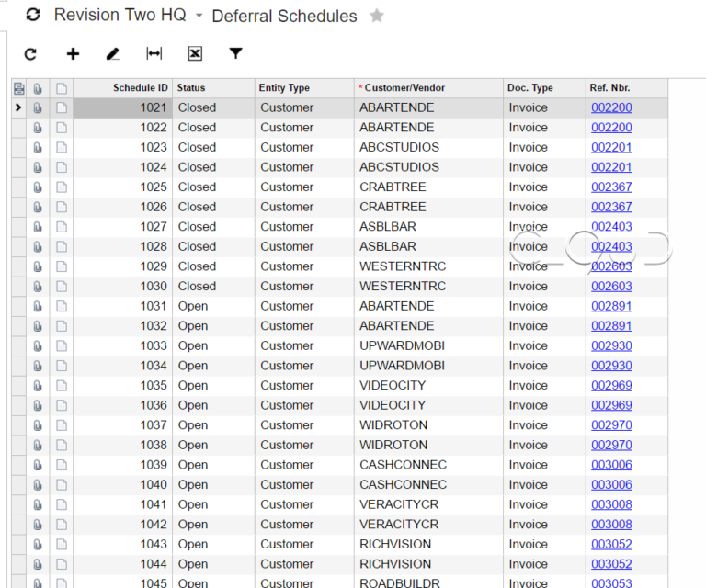Click the sync icon beside Revision Two HQ
706x588 pixels.
click(x=33, y=15)
